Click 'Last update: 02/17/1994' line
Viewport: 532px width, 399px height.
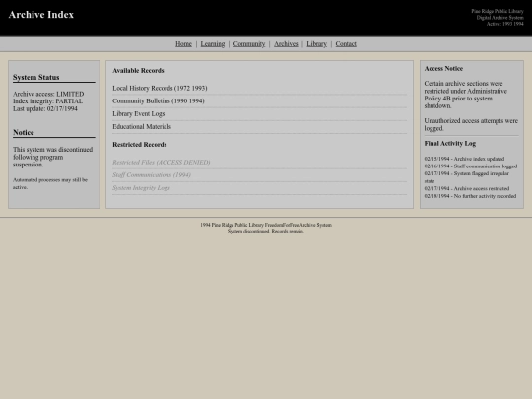45,108
